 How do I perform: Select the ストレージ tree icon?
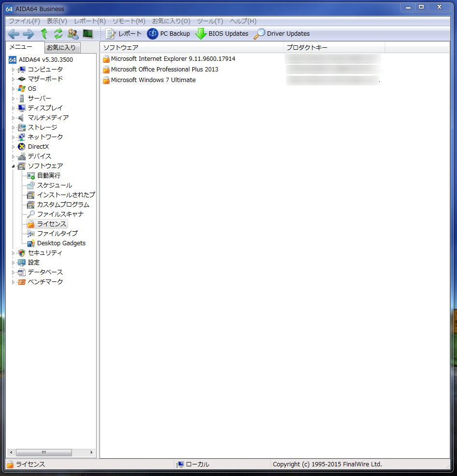tap(22, 127)
